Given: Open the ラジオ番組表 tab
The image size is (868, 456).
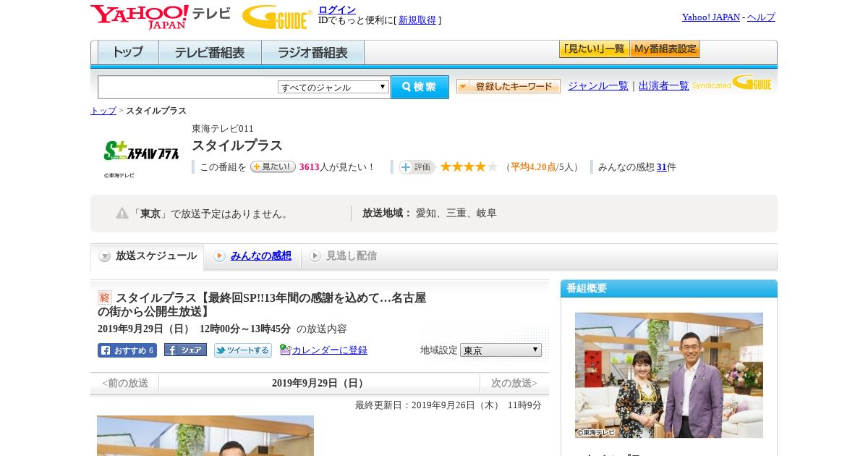Looking at the screenshot, I should pos(312,53).
